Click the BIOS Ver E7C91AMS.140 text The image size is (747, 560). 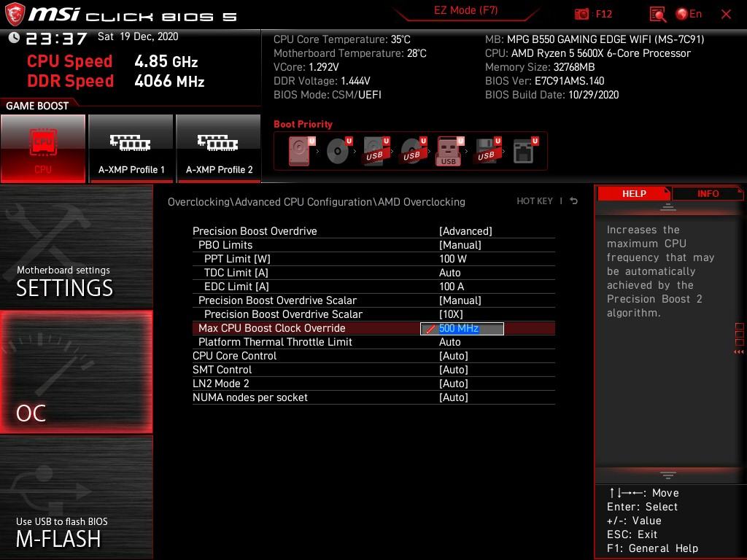pos(544,81)
